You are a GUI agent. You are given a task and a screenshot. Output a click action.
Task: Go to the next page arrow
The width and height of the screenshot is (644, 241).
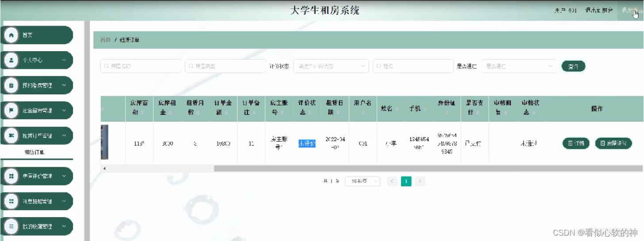(x=420, y=181)
